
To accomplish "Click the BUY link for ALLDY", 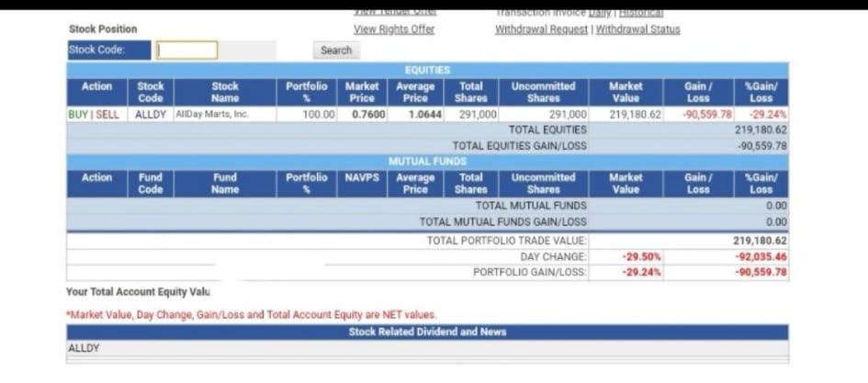I will 78,115.
